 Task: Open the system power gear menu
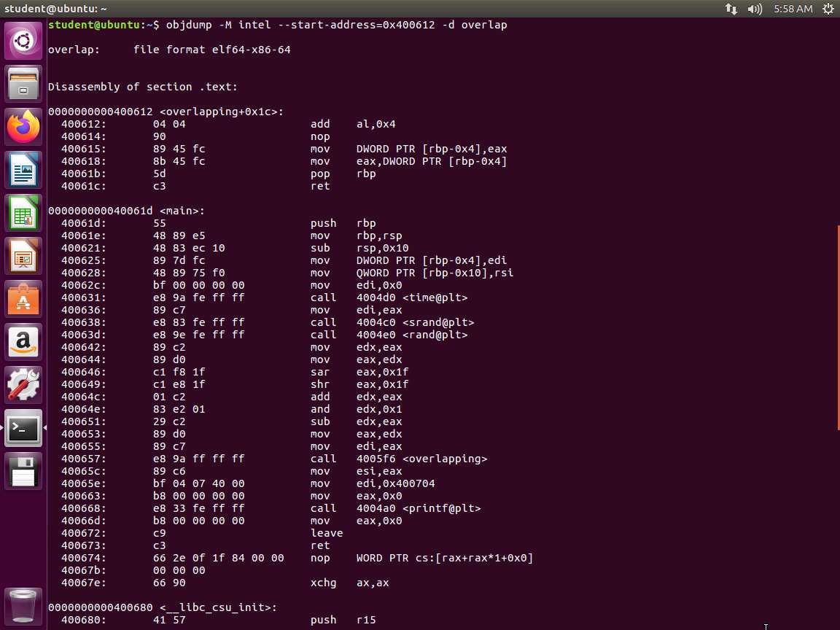click(828, 9)
